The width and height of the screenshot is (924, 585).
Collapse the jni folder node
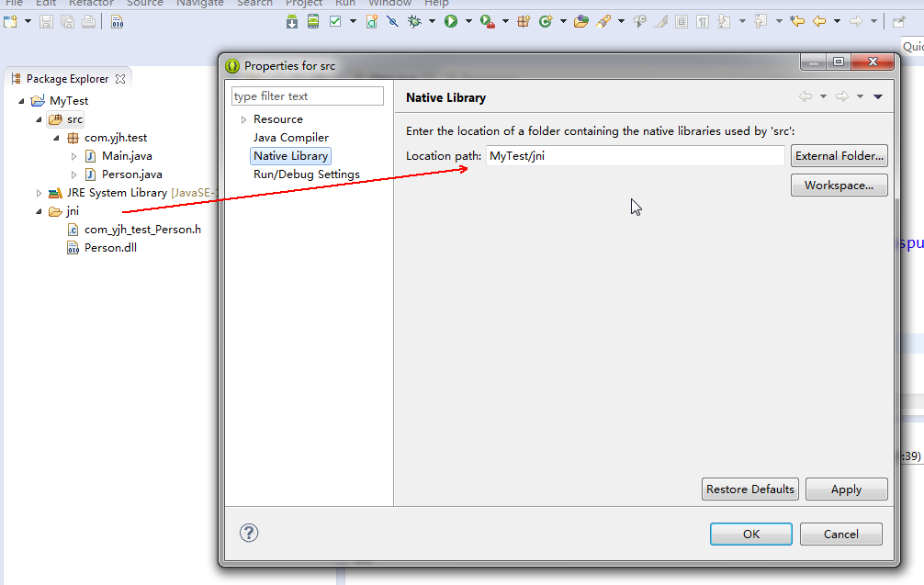point(39,211)
